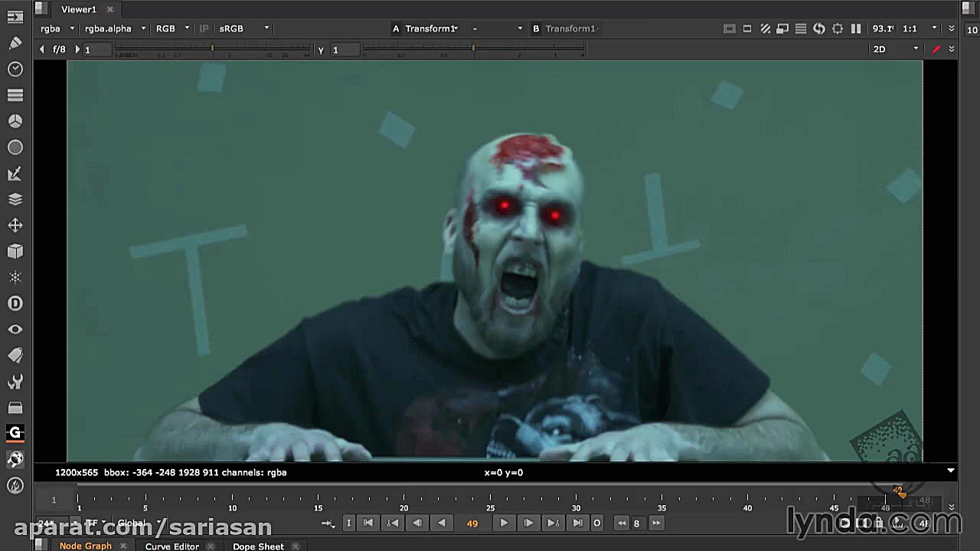Toggle the IP input process button
Screen dimensions: 980x551
click(x=204, y=28)
